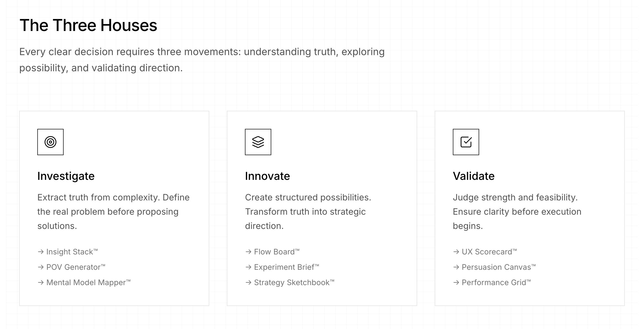Click the target icon above Investigate
Viewport: 644px width, 329px height.
pyautogui.click(x=50, y=142)
